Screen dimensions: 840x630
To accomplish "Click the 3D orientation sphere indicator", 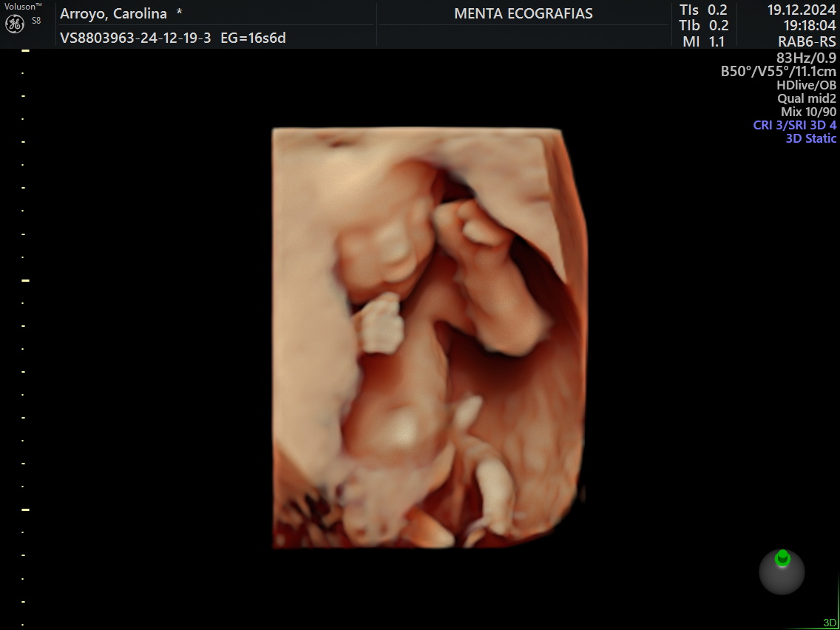I will click(782, 571).
